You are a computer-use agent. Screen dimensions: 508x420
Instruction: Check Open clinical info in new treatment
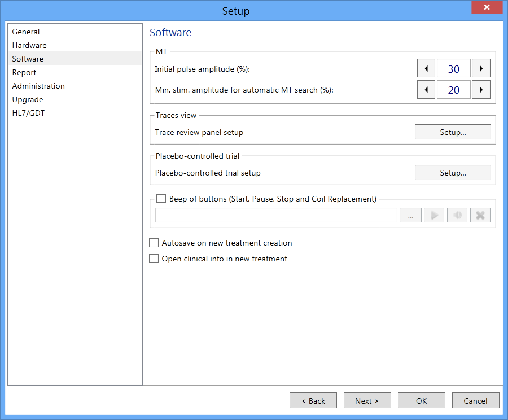(x=154, y=259)
